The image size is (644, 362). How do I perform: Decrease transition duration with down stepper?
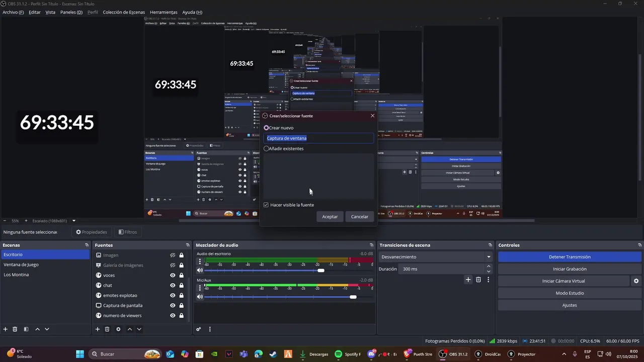pyautogui.click(x=489, y=271)
